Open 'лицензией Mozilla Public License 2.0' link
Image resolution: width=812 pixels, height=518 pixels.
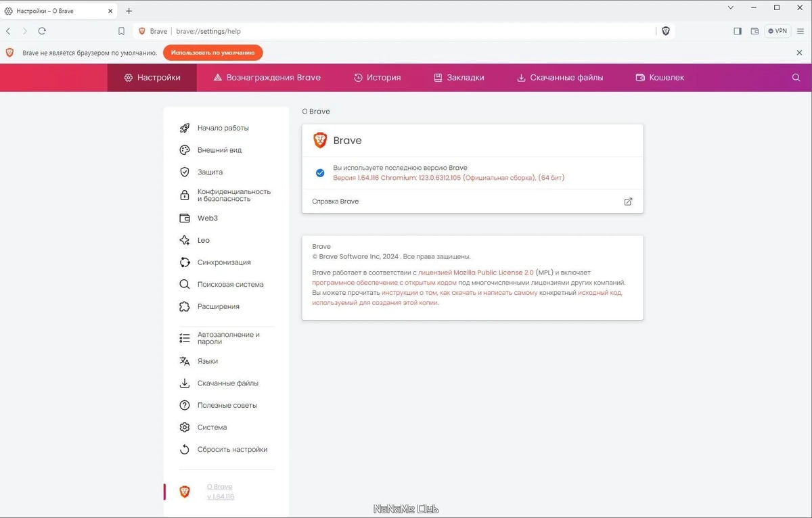(x=476, y=273)
